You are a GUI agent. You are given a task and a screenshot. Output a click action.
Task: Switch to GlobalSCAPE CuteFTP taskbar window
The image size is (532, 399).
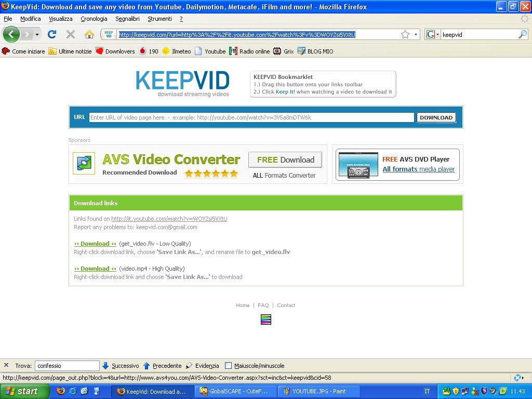tap(236, 392)
